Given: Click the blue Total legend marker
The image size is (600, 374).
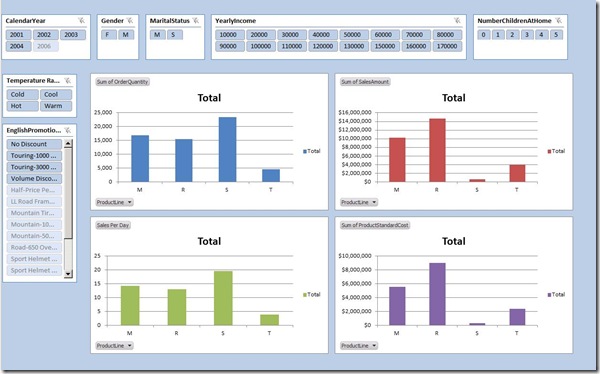Looking at the screenshot, I should pyautogui.click(x=305, y=151).
